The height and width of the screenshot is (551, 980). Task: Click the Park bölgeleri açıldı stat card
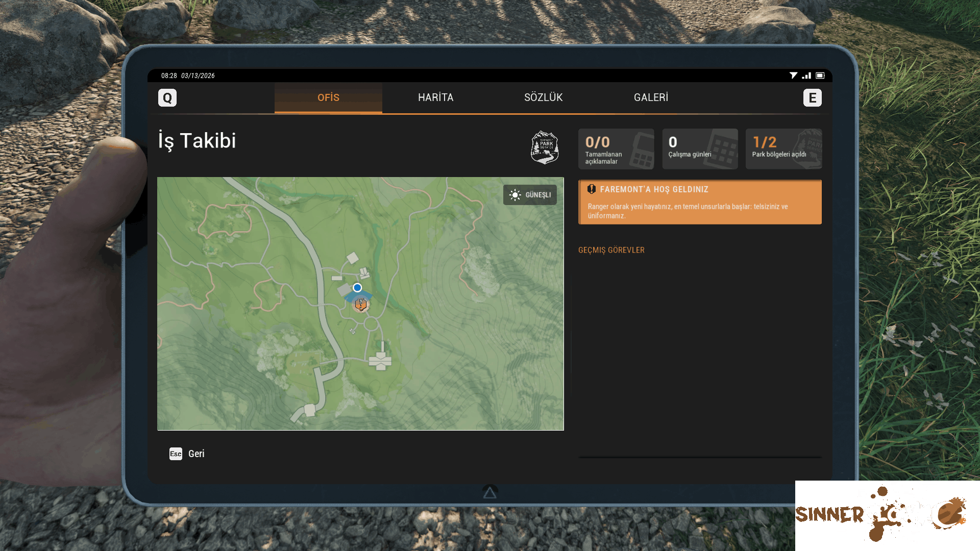pos(783,149)
